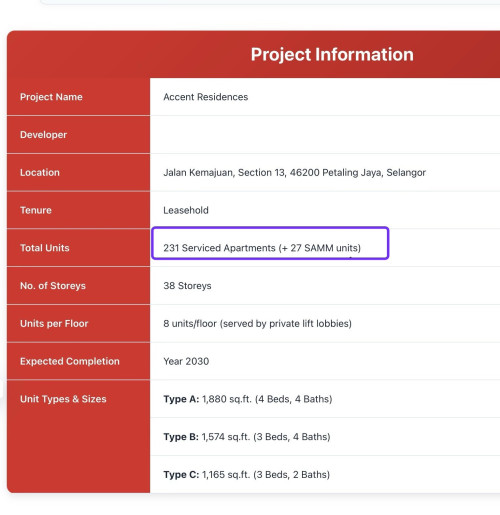
Task: Click the highlighted 231 Serviced Apartments field
Action: click(x=270, y=243)
